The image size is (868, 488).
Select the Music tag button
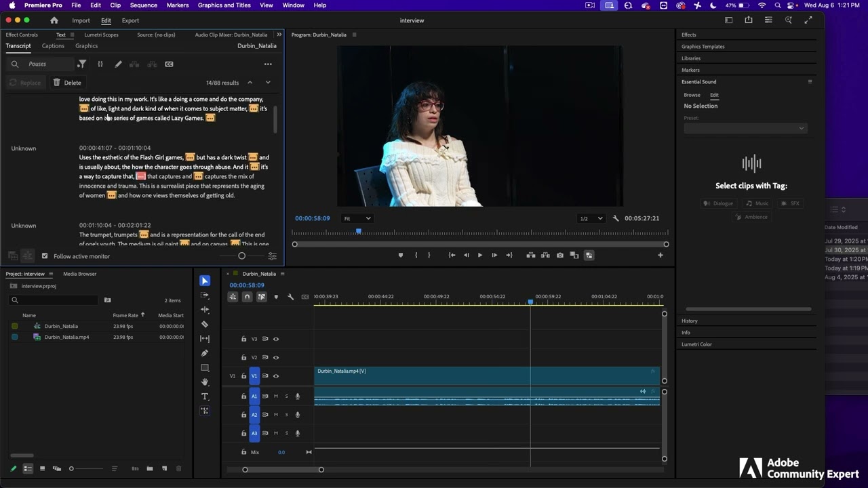pyautogui.click(x=757, y=203)
